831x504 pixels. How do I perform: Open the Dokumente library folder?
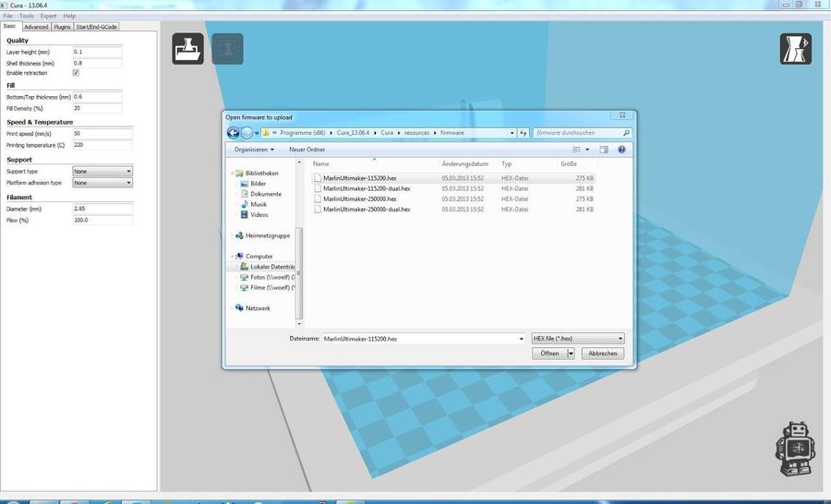(x=266, y=194)
